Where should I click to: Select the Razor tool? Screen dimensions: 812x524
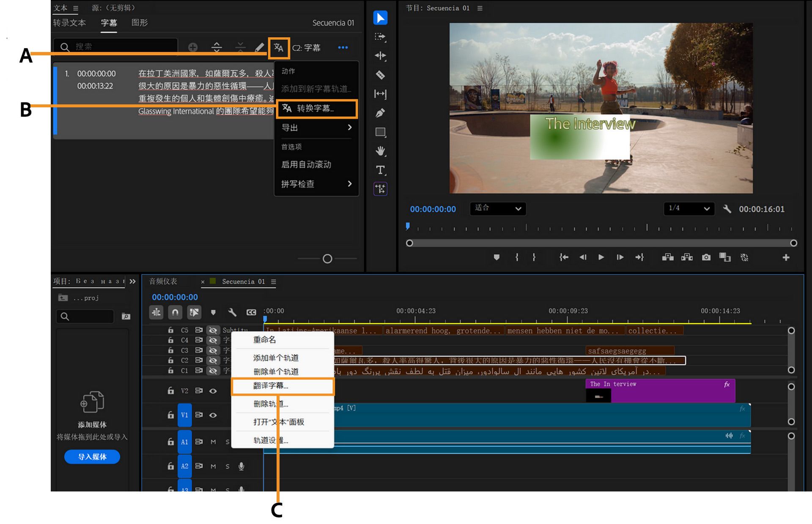coord(380,75)
